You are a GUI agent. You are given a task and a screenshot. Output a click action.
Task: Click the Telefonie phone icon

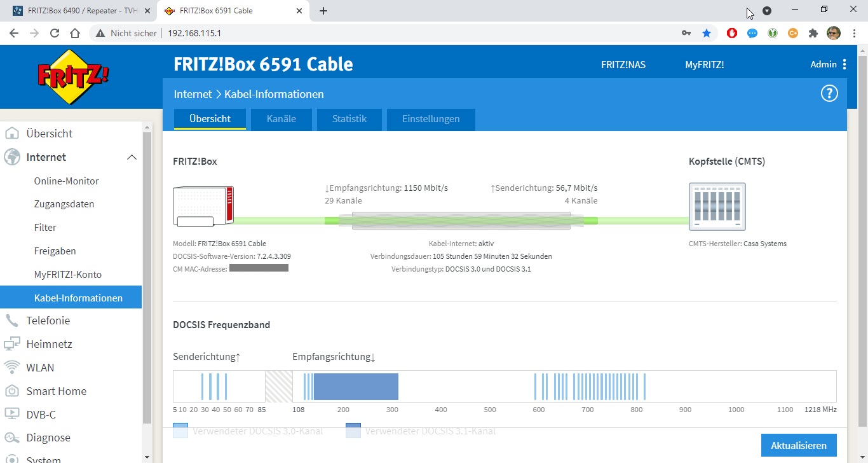[x=11, y=321]
